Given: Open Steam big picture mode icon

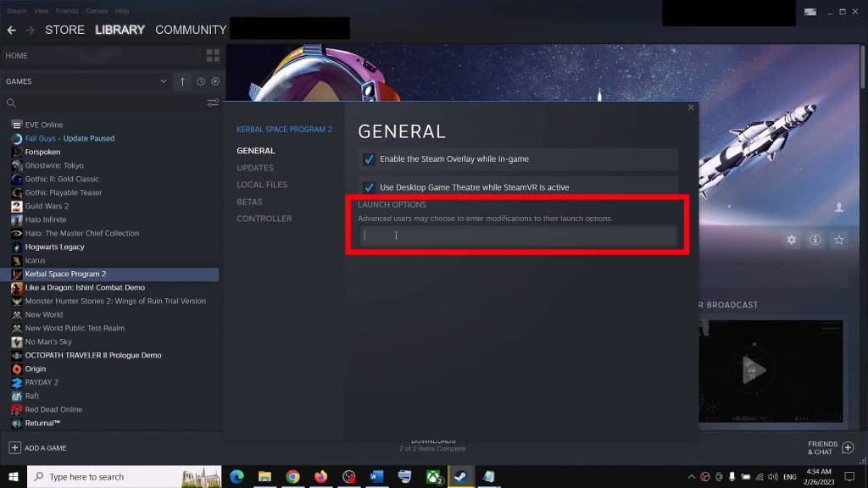Looking at the screenshot, I should [x=810, y=12].
